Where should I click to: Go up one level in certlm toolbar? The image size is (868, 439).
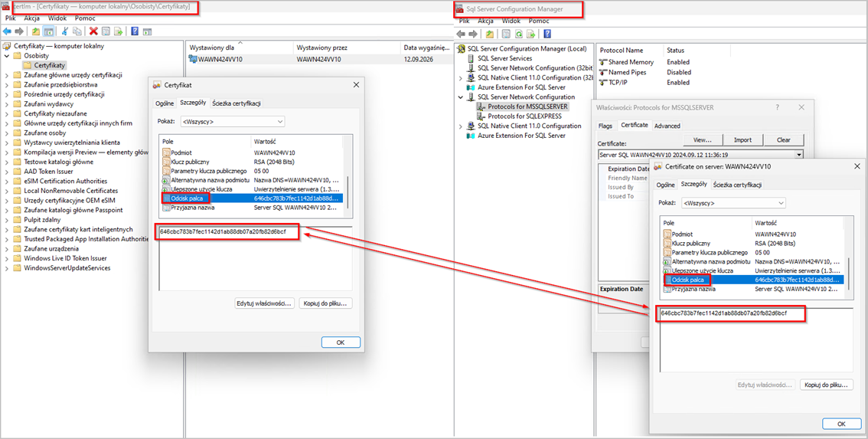36,31
